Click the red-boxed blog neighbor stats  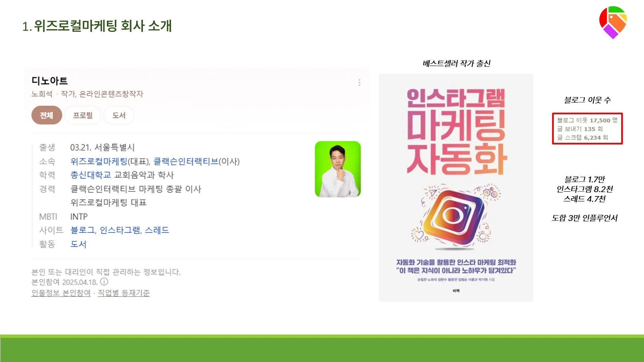click(587, 129)
